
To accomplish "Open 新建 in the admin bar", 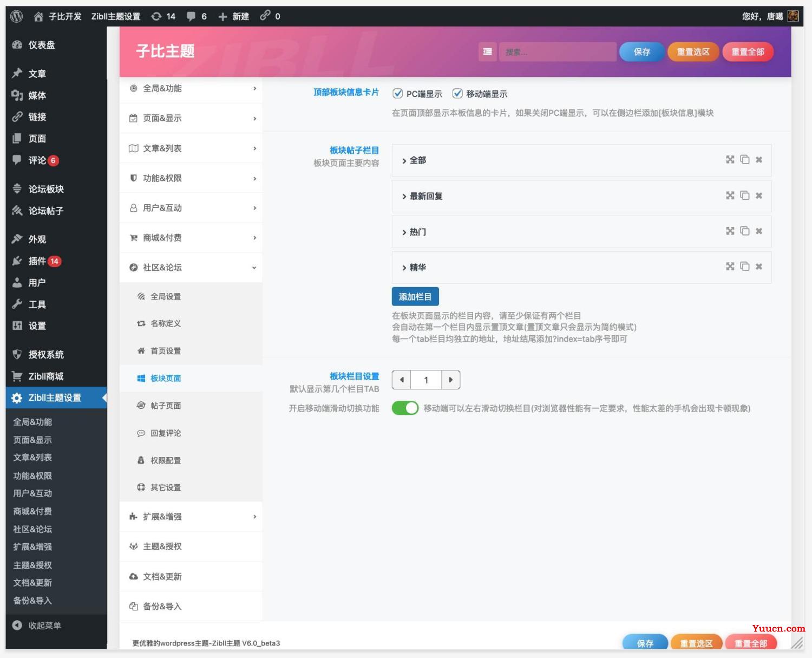I will coord(234,16).
